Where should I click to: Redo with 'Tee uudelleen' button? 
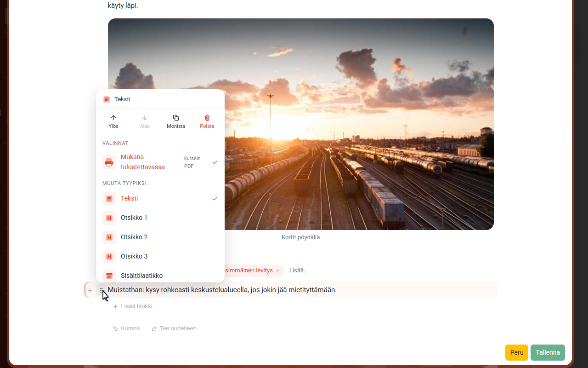coord(174,328)
